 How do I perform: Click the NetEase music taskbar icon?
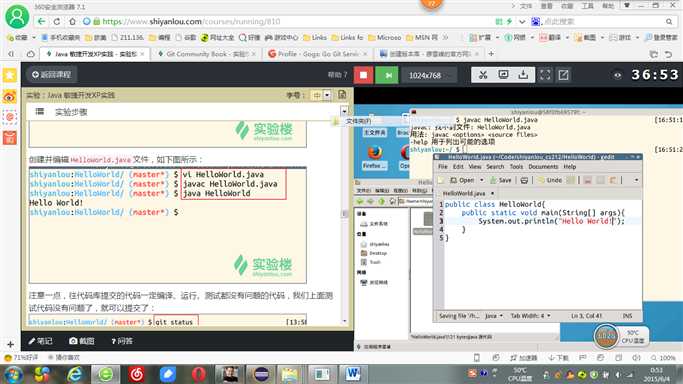pos(136,374)
